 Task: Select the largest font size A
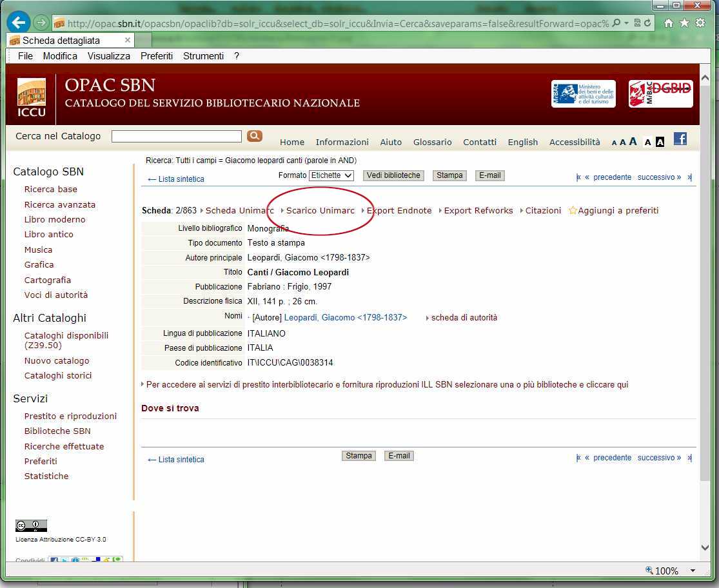tap(633, 141)
